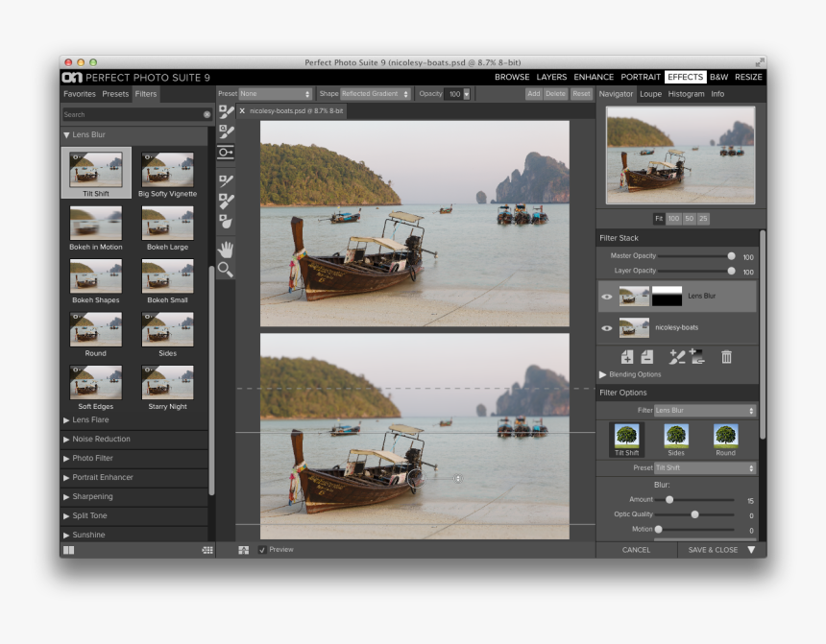Click Save & Close
The width and height of the screenshot is (826, 644).
click(x=713, y=550)
